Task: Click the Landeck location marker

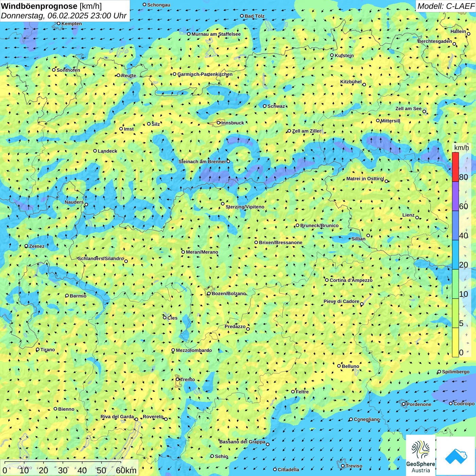Action: coord(95,151)
